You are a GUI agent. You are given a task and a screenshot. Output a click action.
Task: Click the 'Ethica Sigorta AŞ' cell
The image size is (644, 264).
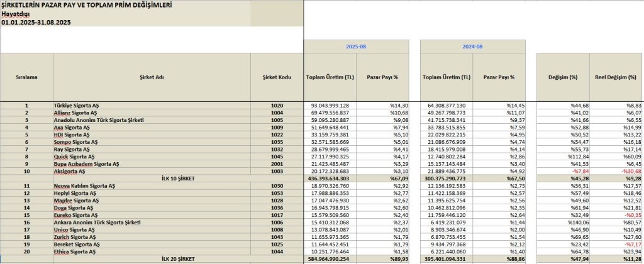pos(152,251)
